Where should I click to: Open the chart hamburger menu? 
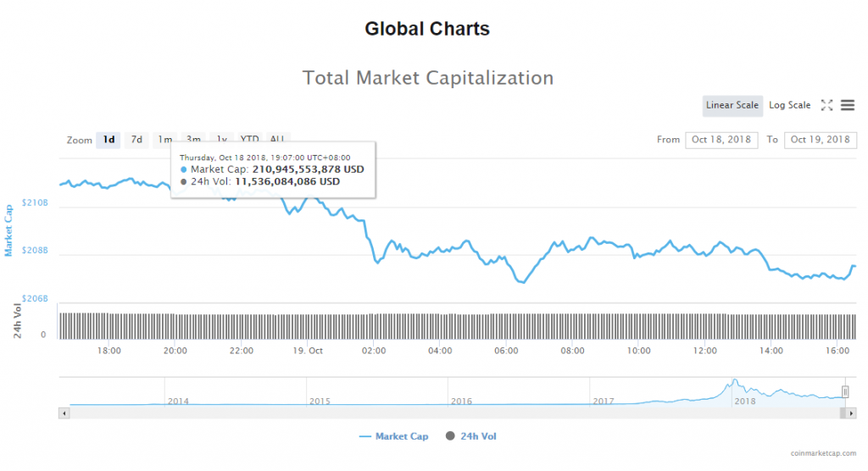[848, 105]
